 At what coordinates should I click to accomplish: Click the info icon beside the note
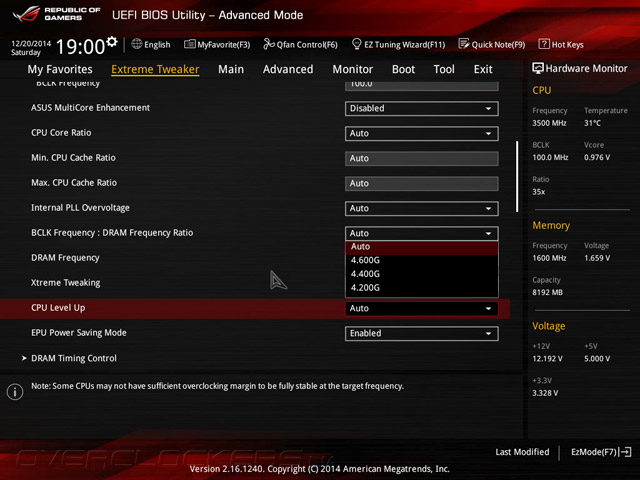[x=15, y=392]
